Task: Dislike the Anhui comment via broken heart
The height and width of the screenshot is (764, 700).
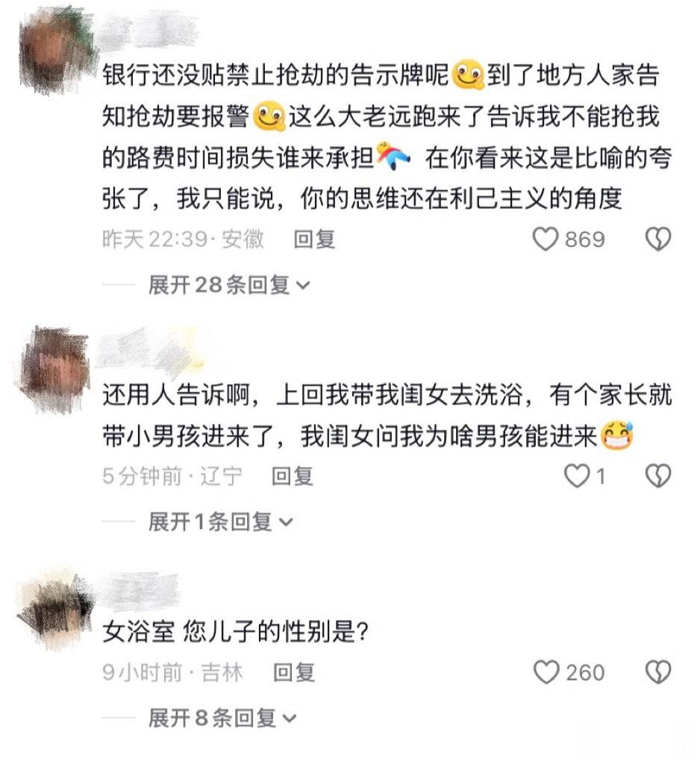Action: click(658, 239)
